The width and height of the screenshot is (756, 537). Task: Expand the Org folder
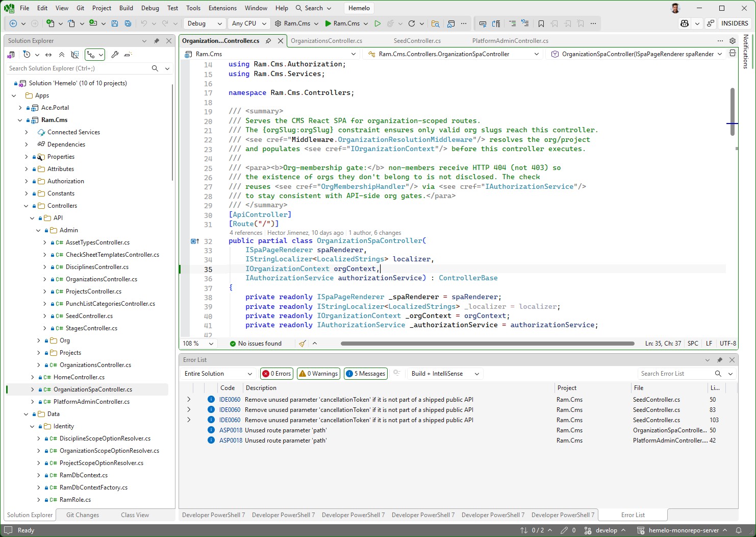39,340
